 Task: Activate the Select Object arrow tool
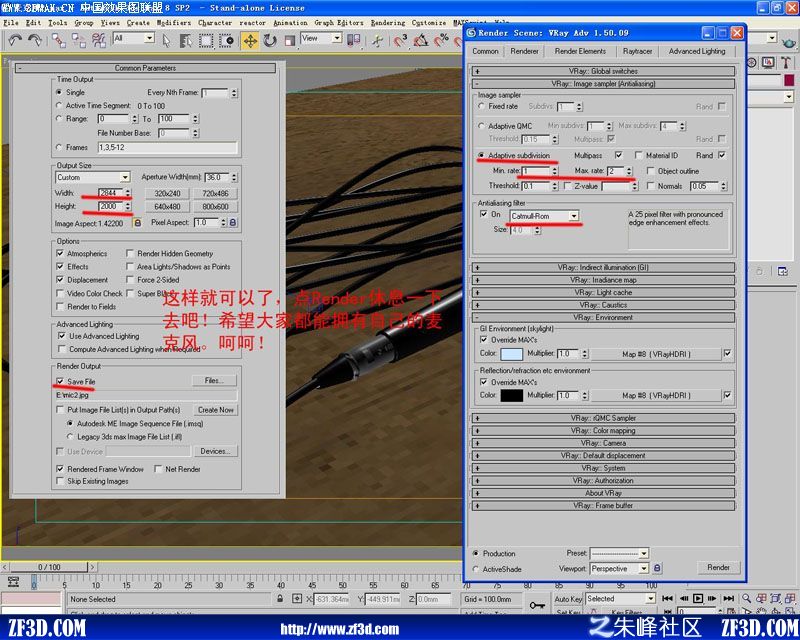coord(166,40)
